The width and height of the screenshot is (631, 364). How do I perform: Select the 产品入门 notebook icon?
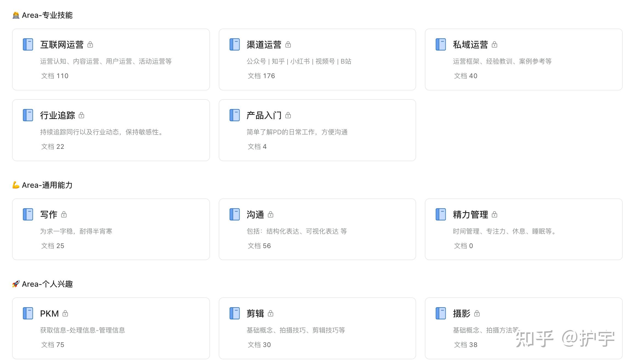click(234, 115)
